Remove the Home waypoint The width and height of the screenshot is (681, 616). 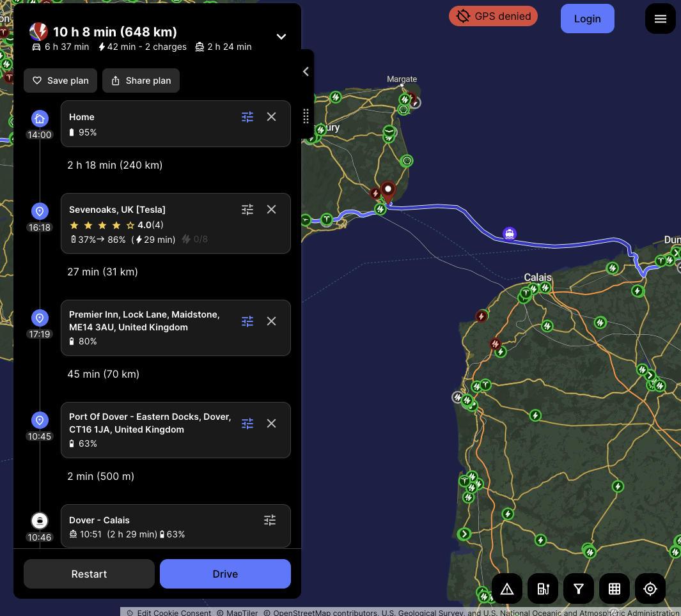click(272, 117)
